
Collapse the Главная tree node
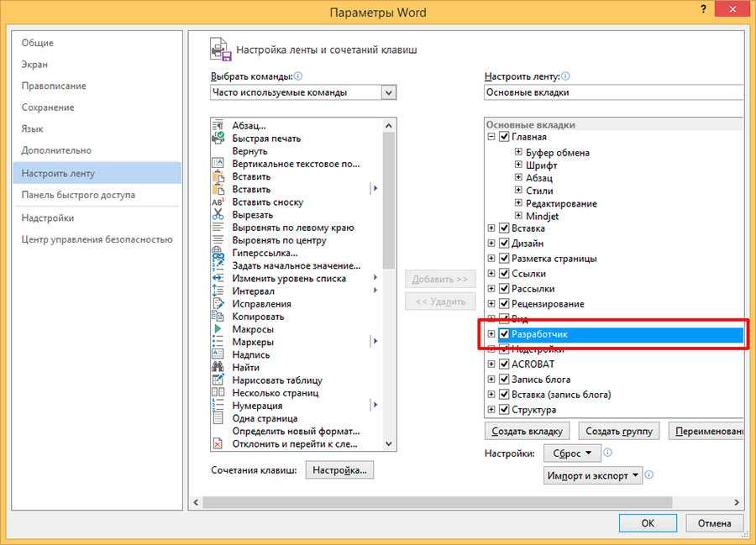click(x=491, y=137)
